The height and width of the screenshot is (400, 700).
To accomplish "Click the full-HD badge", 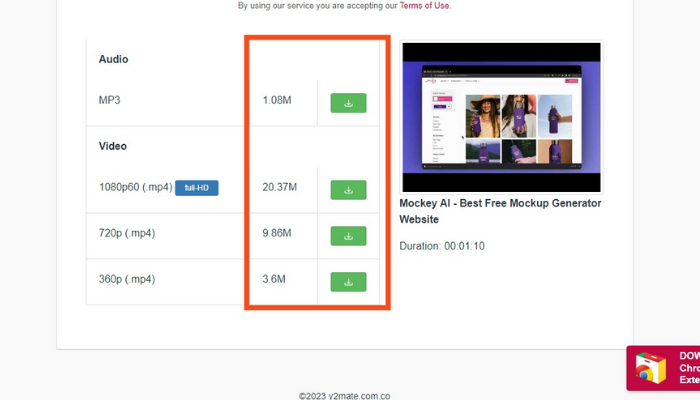I will click(x=197, y=188).
